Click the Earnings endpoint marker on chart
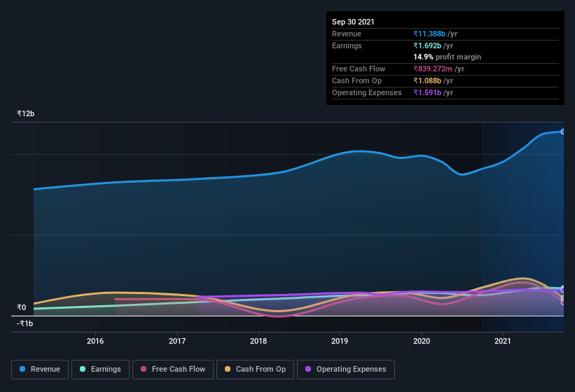 (563, 288)
